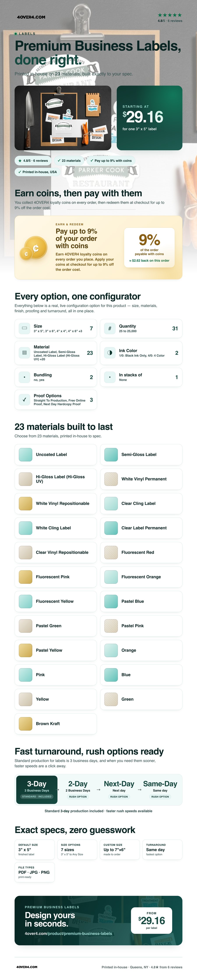The height and width of the screenshot is (980, 197).
Task: Select the Size option rectangle icon
Action: click(x=24, y=328)
